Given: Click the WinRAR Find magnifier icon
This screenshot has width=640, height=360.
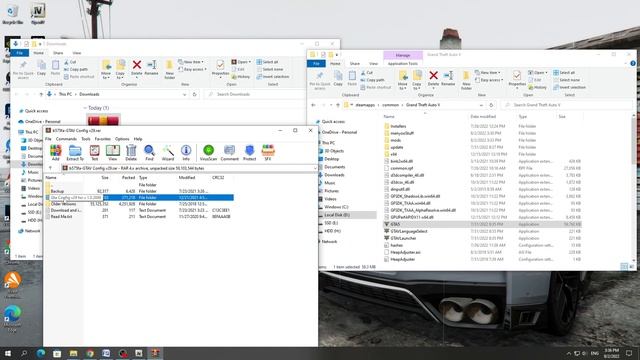Looking at the screenshot, I should click(x=149, y=152).
